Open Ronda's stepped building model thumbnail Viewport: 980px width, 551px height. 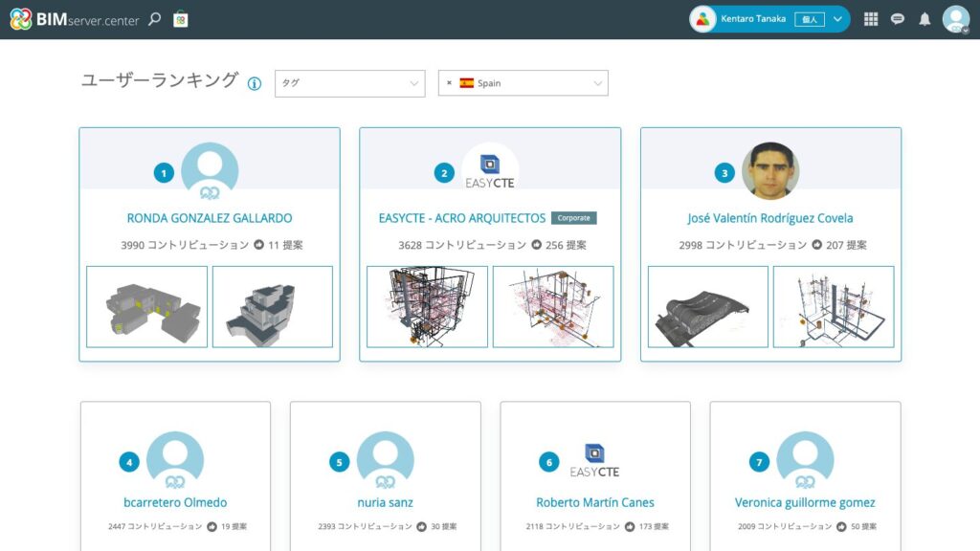(x=273, y=307)
